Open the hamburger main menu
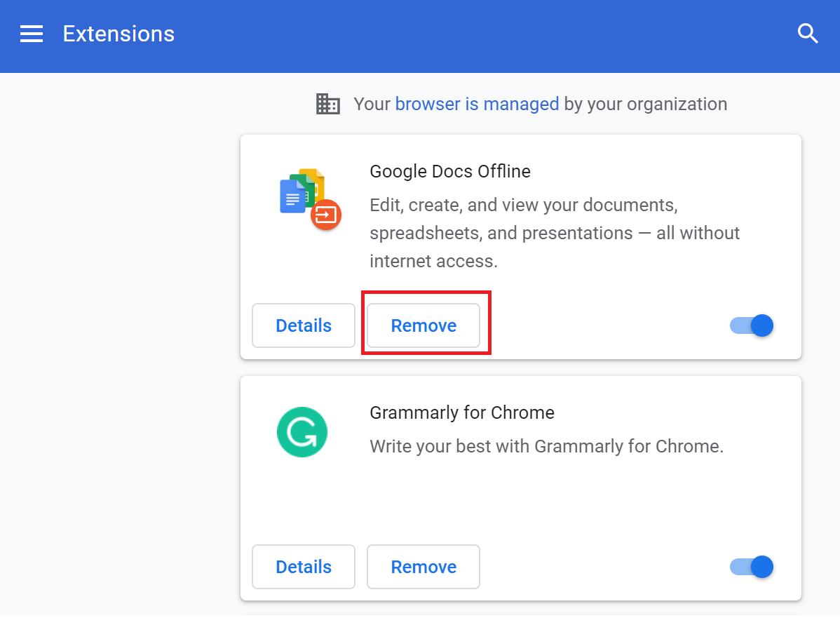The image size is (840, 618). pos(32,34)
